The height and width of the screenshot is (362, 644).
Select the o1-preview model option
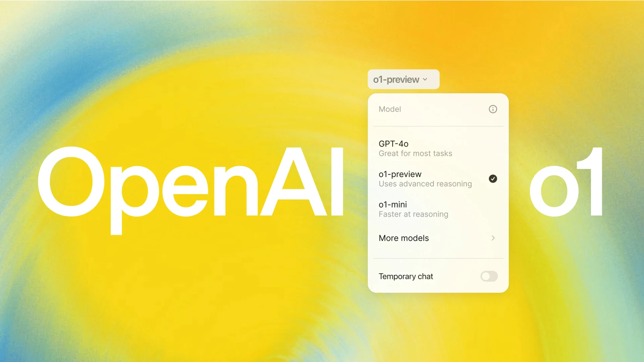[x=437, y=178]
